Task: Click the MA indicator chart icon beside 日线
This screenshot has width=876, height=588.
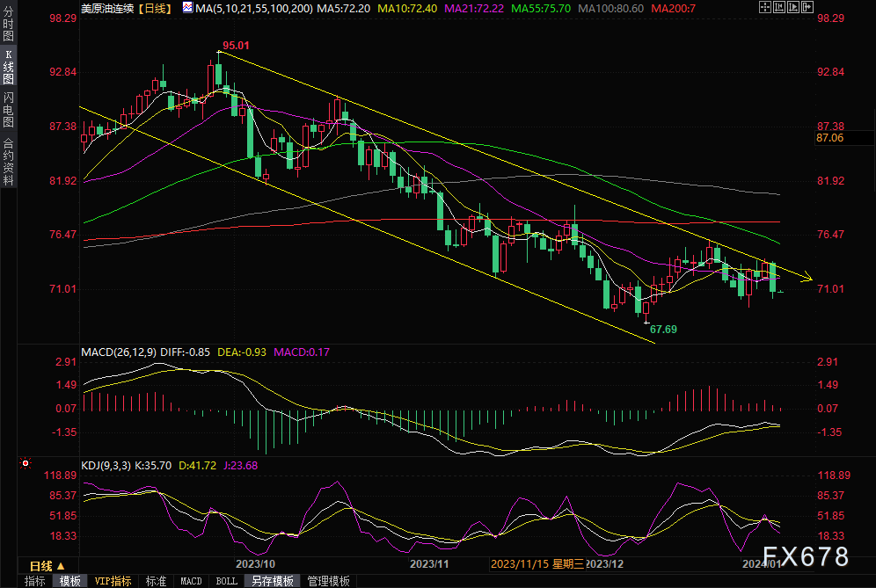Action: [187, 8]
